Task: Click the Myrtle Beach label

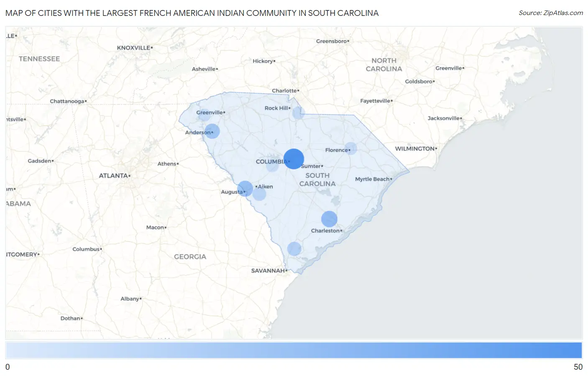Action: pos(372,179)
